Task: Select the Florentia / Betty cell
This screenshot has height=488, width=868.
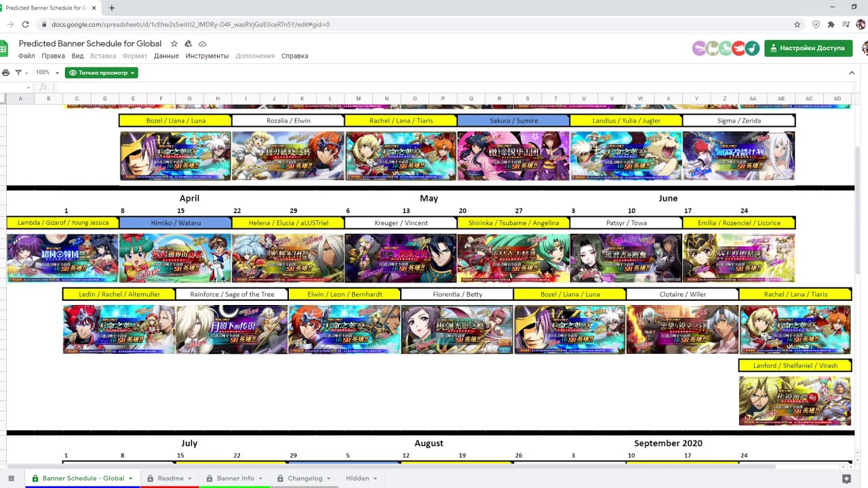Action: click(x=457, y=295)
